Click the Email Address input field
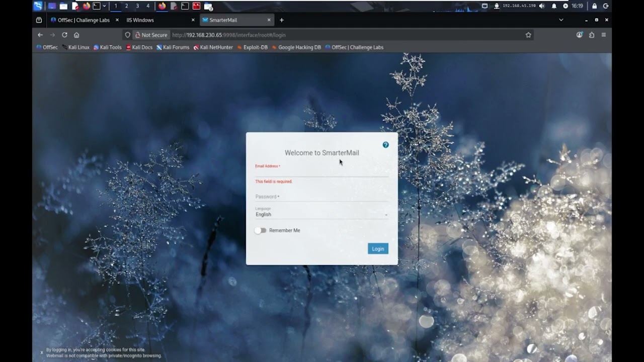 point(321,172)
